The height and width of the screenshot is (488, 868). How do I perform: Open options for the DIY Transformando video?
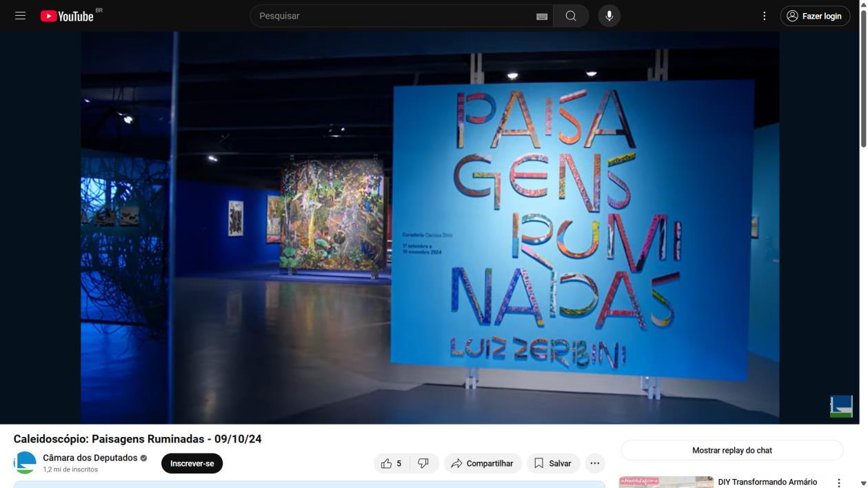(839, 483)
